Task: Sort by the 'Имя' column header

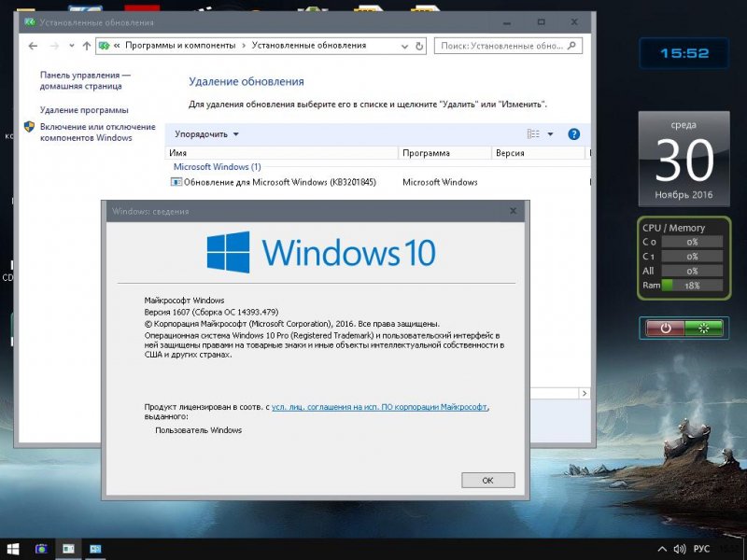Action: point(282,153)
